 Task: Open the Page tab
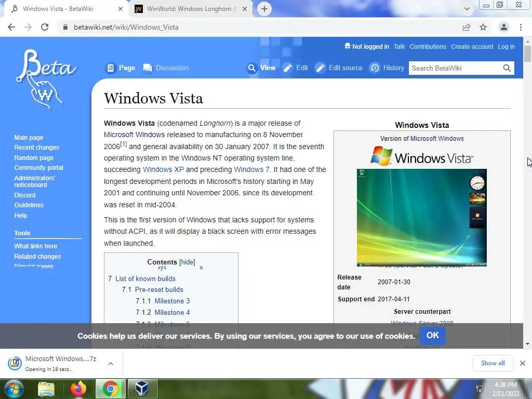click(x=121, y=68)
